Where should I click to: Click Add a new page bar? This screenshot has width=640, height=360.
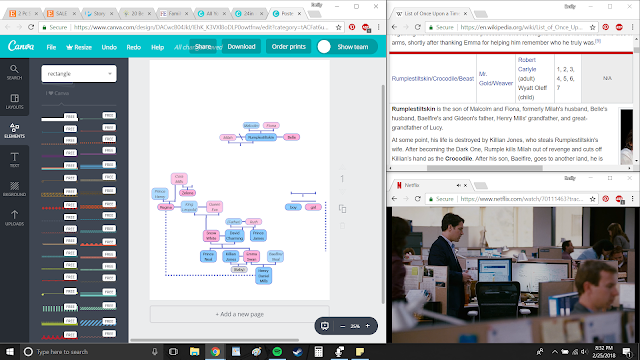point(240,314)
